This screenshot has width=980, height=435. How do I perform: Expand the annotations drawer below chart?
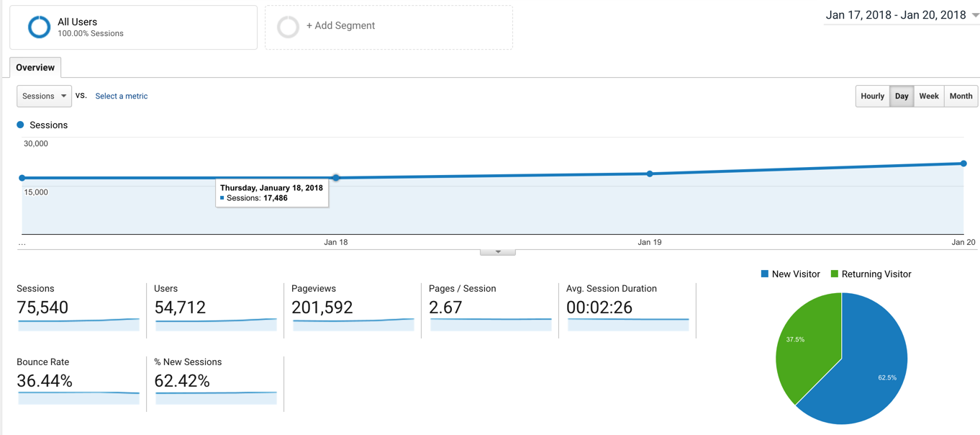tap(497, 252)
